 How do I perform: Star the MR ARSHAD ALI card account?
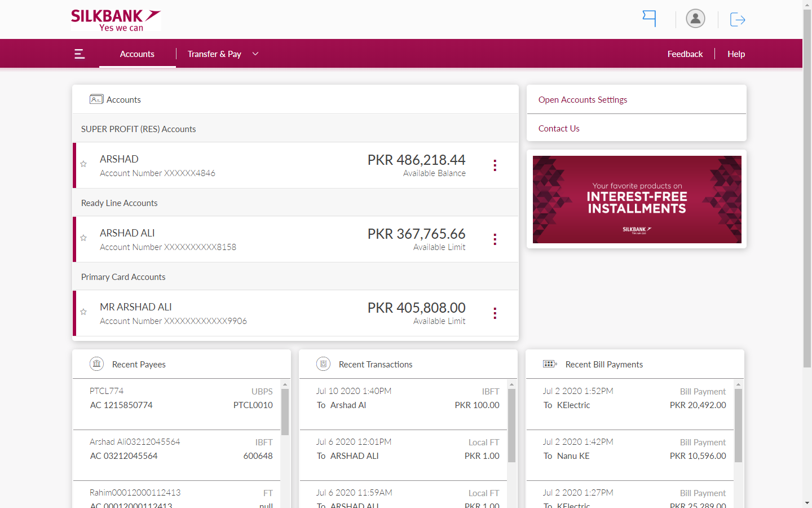pos(83,312)
